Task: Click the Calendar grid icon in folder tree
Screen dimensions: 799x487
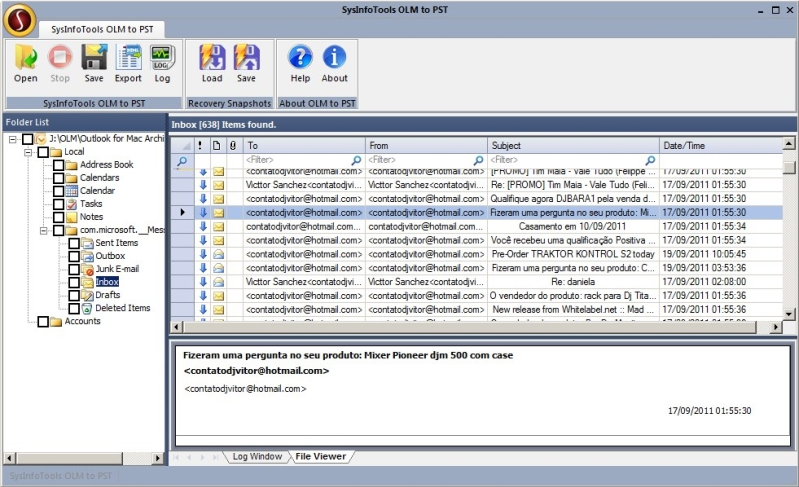Action: click(x=72, y=191)
